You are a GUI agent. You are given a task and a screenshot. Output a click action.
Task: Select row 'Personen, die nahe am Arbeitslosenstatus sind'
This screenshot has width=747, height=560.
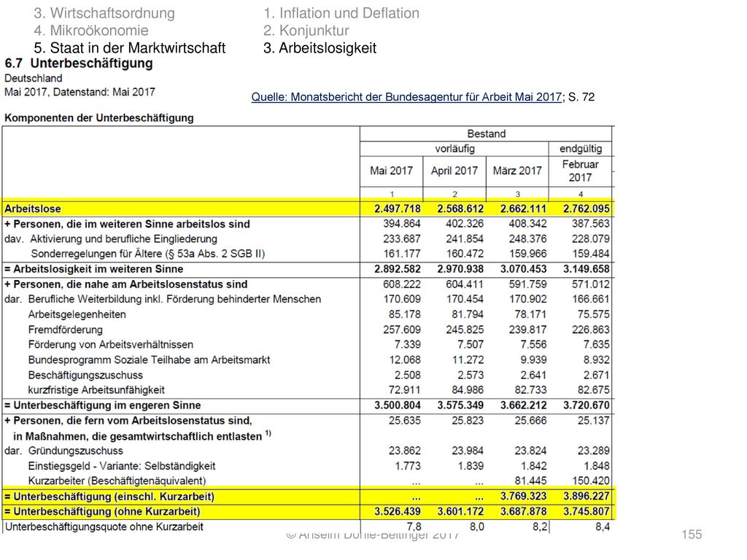point(126,284)
